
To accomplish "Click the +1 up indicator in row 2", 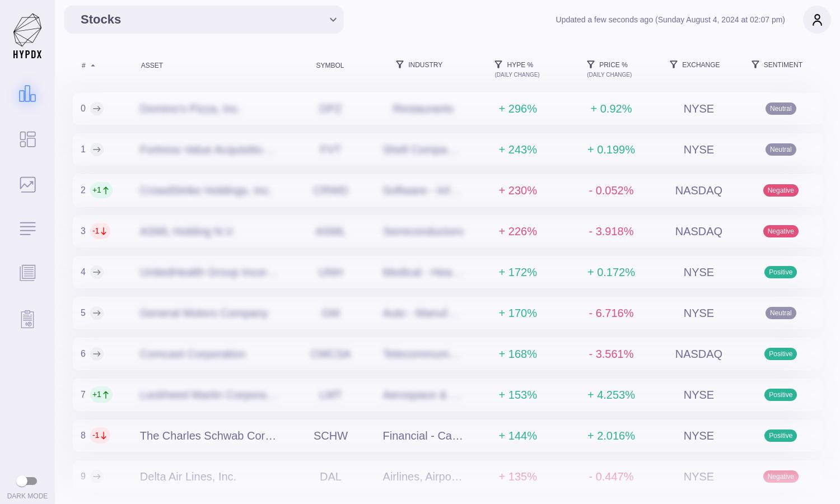I will coord(101,190).
